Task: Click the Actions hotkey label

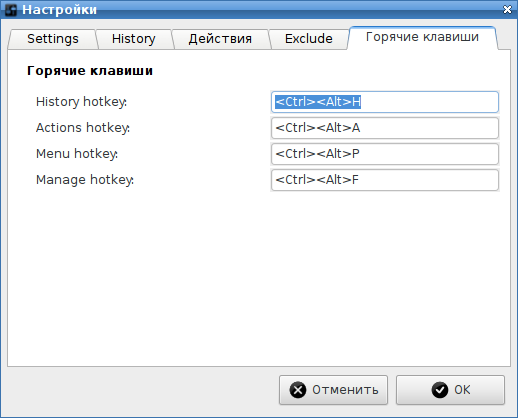Action: point(83,128)
